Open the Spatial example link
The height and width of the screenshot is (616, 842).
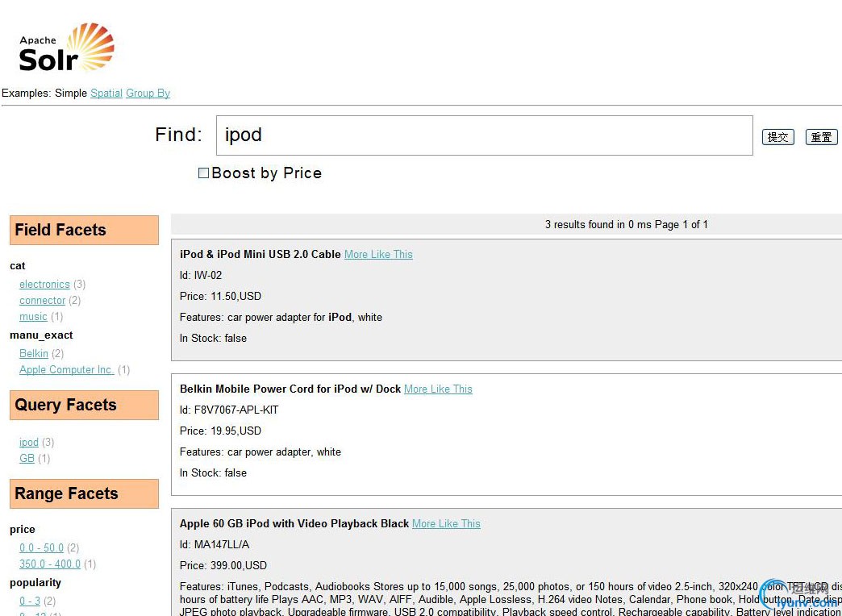[x=106, y=93]
